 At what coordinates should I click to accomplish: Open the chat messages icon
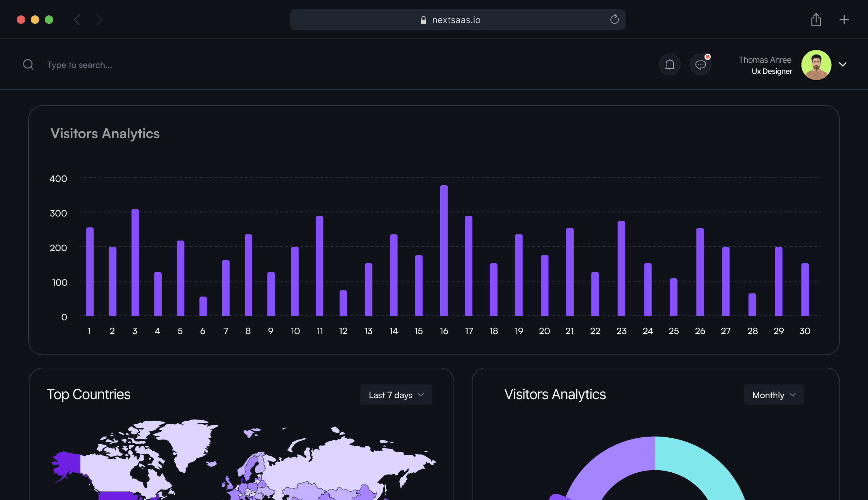click(x=700, y=65)
